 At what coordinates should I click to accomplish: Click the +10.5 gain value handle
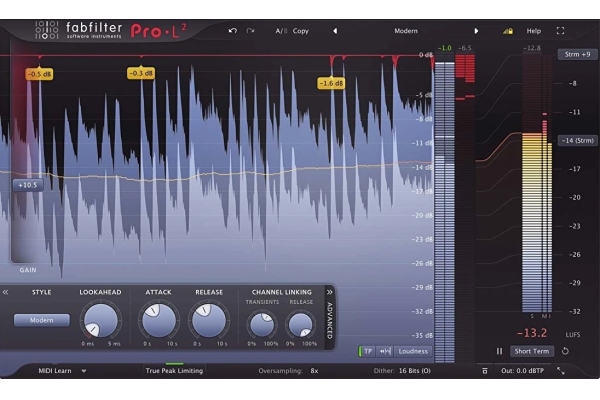point(28,185)
